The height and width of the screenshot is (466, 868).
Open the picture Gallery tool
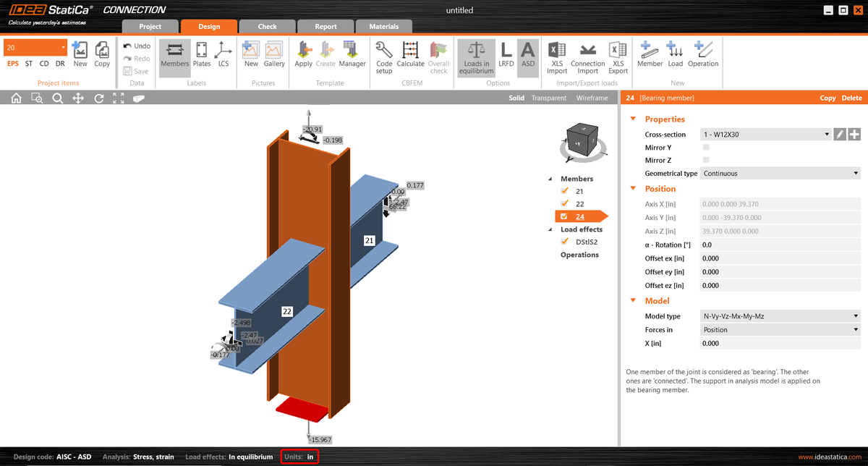tap(274, 56)
